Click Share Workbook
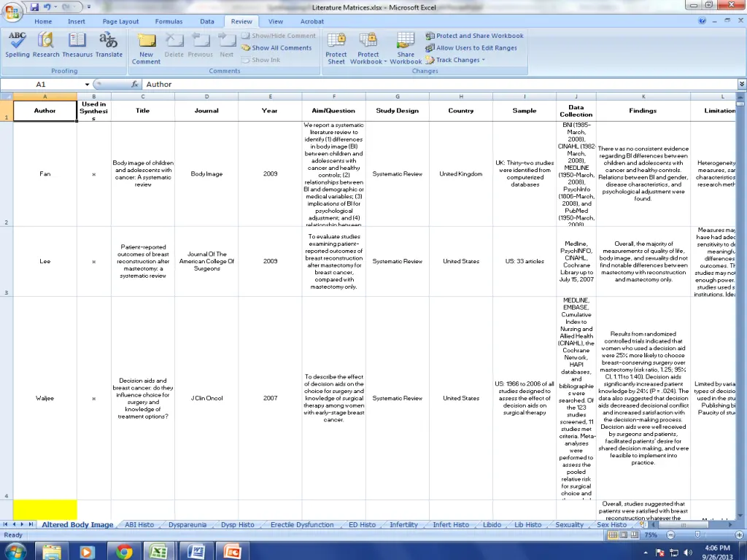The width and height of the screenshot is (747, 560). click(x=406, y=48)
